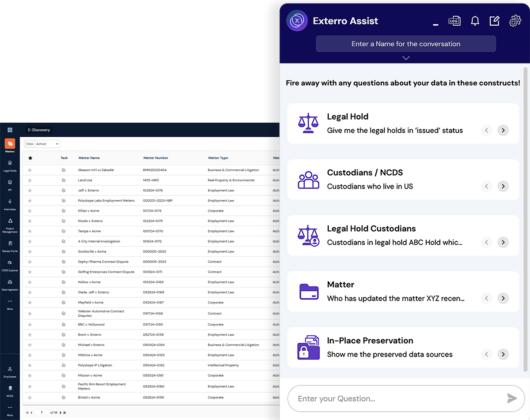The image size is (530, 420).
Task: Open More below NCDS
Action: pos(10,410)
